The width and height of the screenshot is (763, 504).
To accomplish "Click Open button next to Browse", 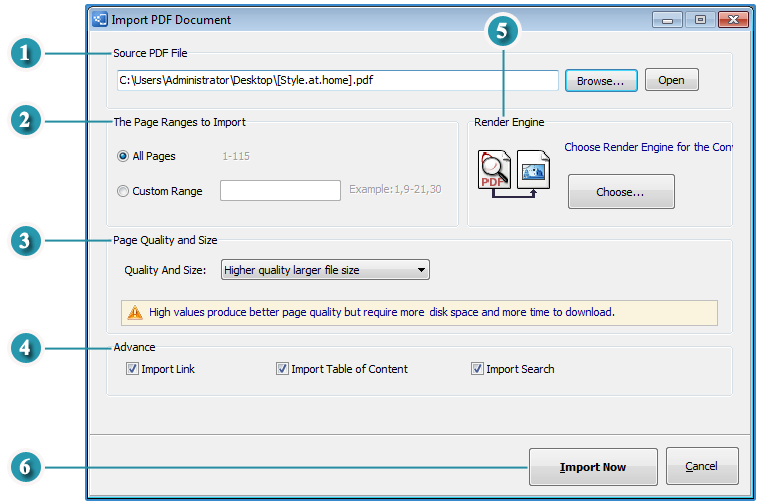I will [x=672, y=80].
